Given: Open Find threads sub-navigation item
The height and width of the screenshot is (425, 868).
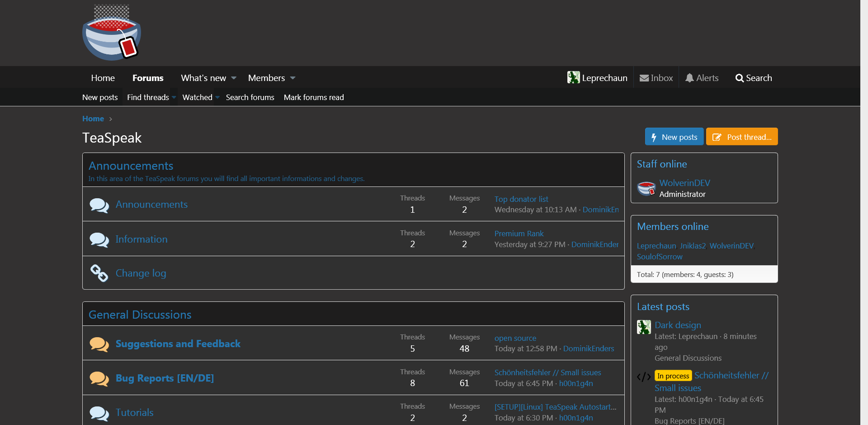Looking at the screenshot, I should pyautogui.click(x=148, y=97).
